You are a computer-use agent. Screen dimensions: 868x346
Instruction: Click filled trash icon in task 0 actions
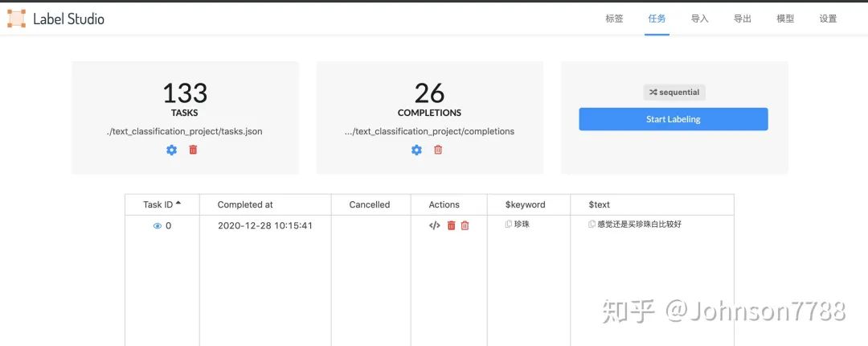click(451, 225)
